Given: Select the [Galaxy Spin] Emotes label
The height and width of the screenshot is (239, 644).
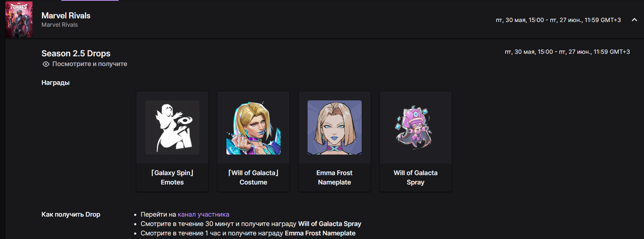Looking at the screenshot, I should coord(172,177).
